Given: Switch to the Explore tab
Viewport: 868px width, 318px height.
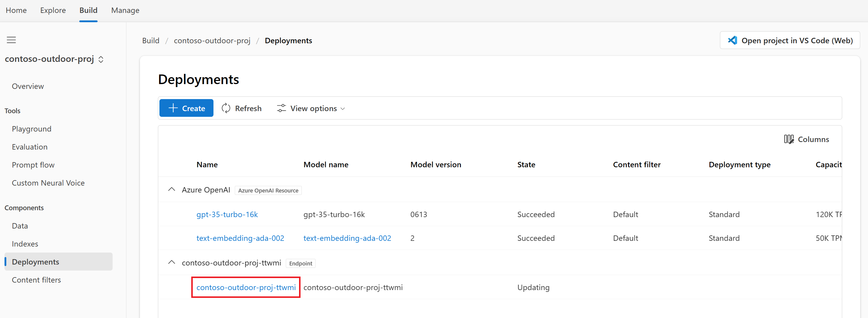Looking at the screenshot, I should click(53, 11).
